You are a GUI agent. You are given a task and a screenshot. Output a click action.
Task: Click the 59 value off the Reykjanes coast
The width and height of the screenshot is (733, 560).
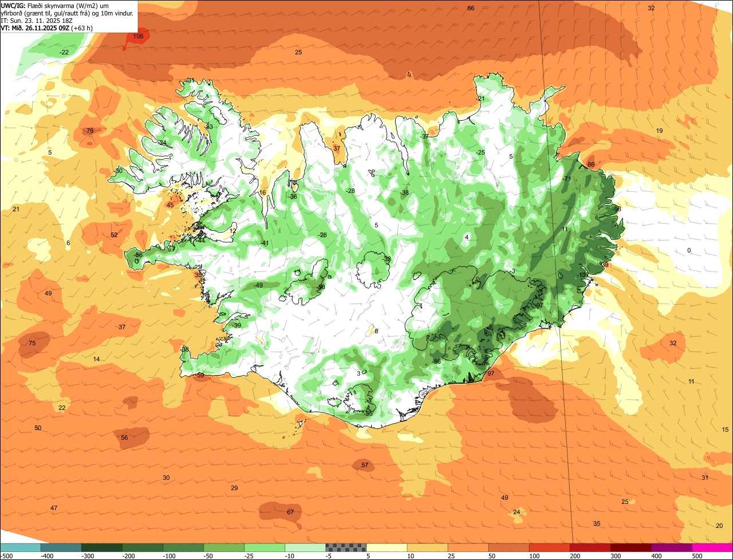click(200, 376)
